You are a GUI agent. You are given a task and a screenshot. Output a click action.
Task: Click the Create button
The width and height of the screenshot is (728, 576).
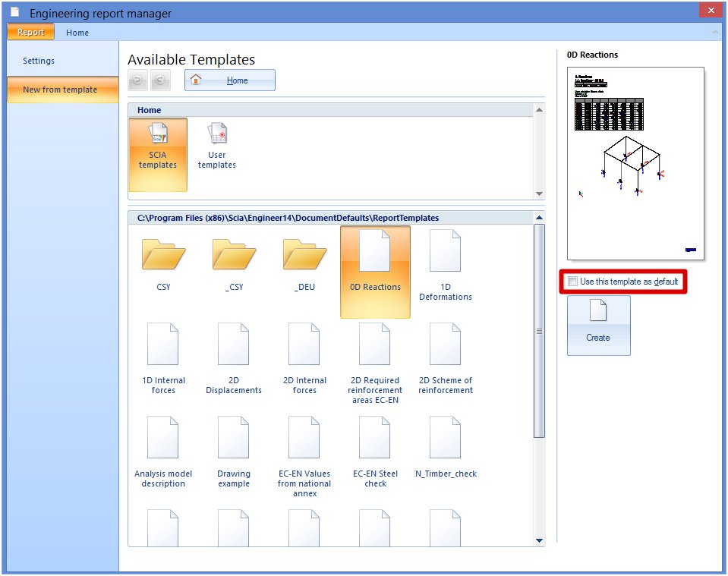598,326
